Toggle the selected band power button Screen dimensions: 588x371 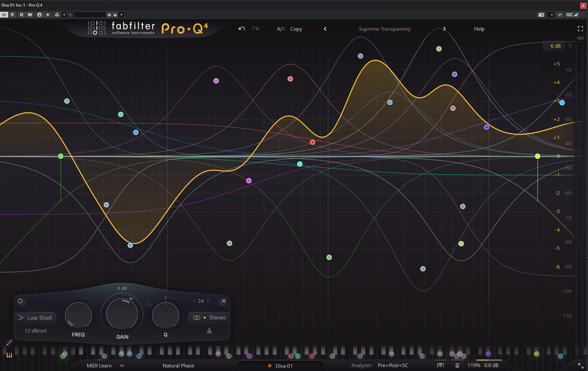pyautogui.click(x=20, y=301)
